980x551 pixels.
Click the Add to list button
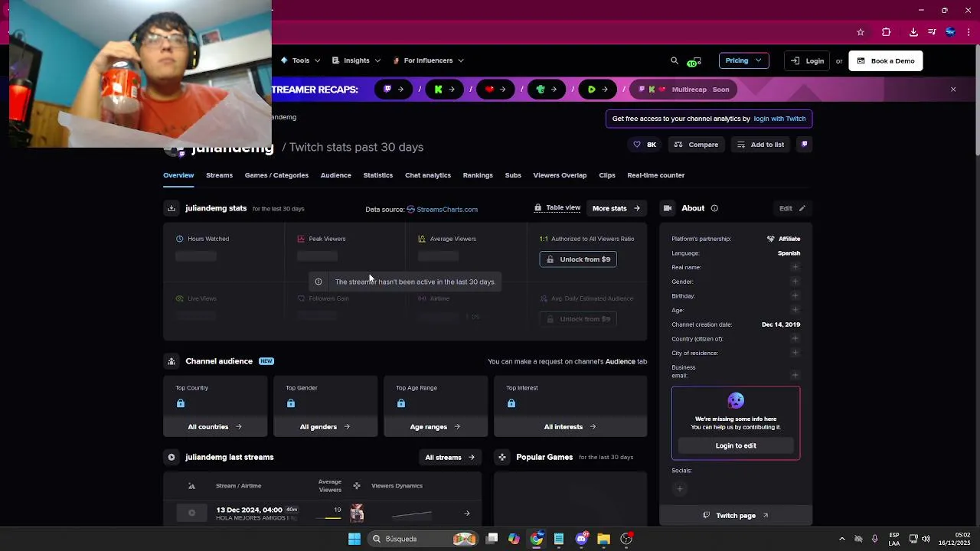[x=760, y=145]
